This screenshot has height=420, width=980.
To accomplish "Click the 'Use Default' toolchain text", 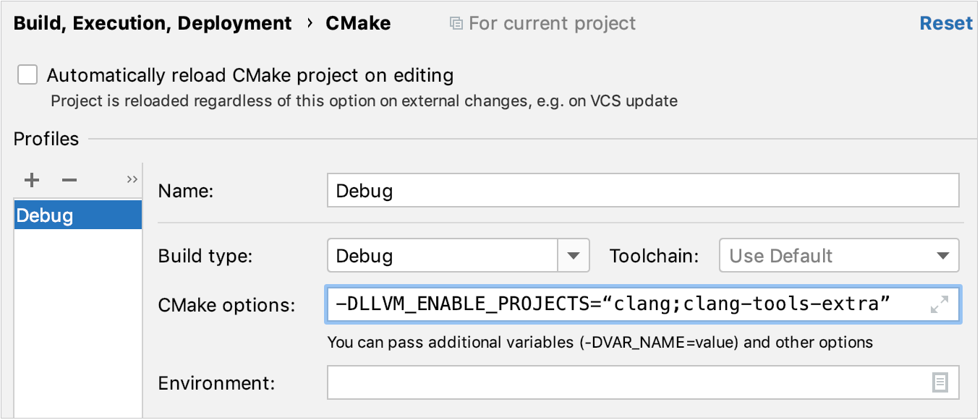I will tap(781, 256).
